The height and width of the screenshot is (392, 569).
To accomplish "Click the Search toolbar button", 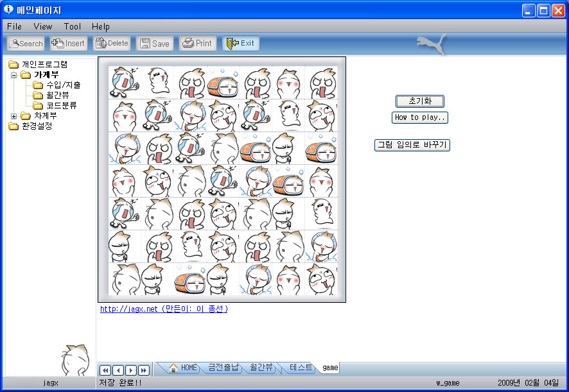I will 26,44.
